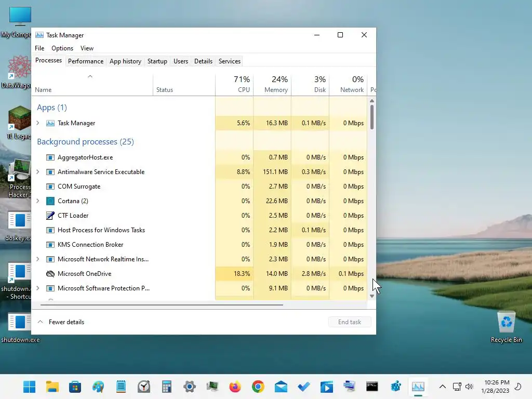Click the End task button
532x399 pixels.
point(350,322)
